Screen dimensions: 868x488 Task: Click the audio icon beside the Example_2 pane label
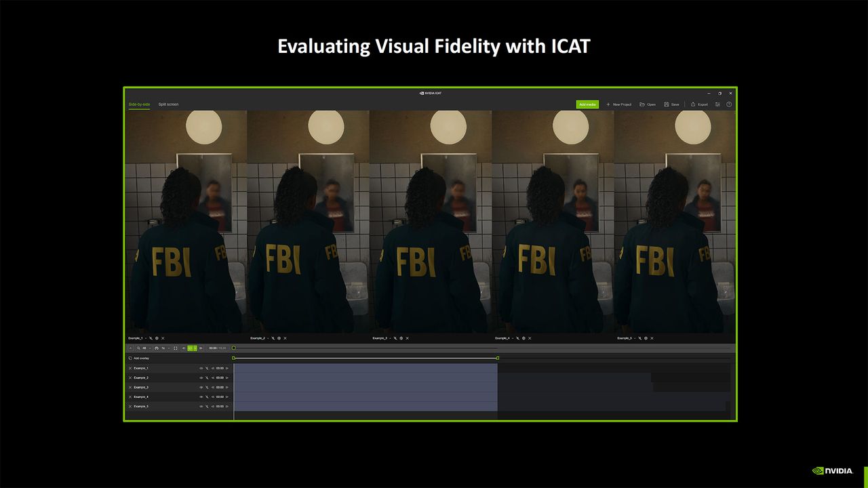pos(273,338)
